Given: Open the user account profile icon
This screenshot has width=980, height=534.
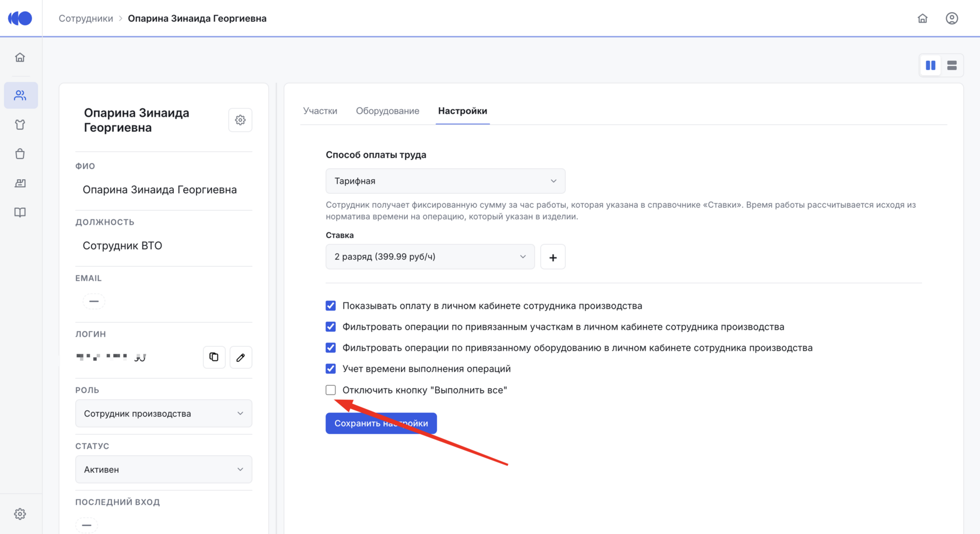Looking at the screenshot, I should (x=951, y=18).
